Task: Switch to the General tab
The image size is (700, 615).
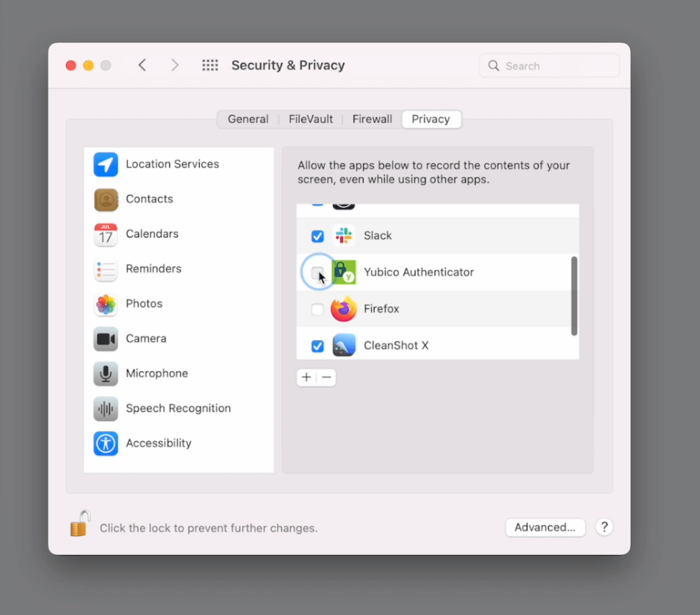Action: point(248,119)
